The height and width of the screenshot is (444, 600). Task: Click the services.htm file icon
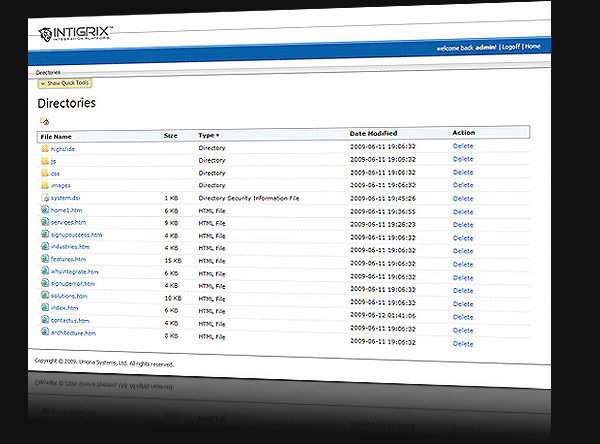(x=45, y=222)
